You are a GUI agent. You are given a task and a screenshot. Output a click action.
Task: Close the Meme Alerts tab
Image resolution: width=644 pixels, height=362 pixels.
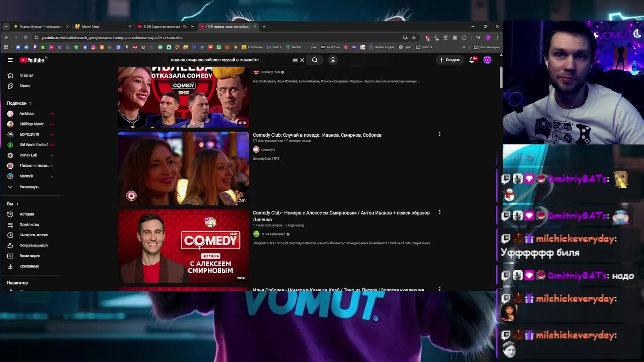pyautogui.click(x=130, y=27)
